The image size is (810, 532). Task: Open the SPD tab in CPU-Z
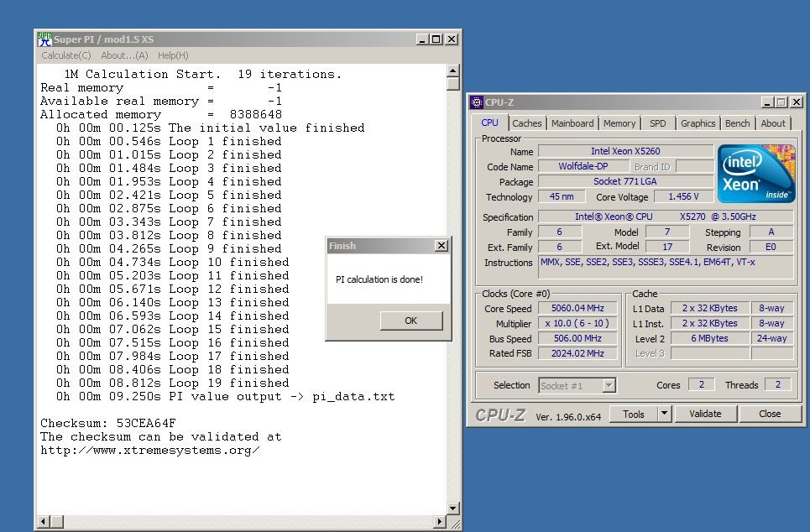click(x=657, y=123)
